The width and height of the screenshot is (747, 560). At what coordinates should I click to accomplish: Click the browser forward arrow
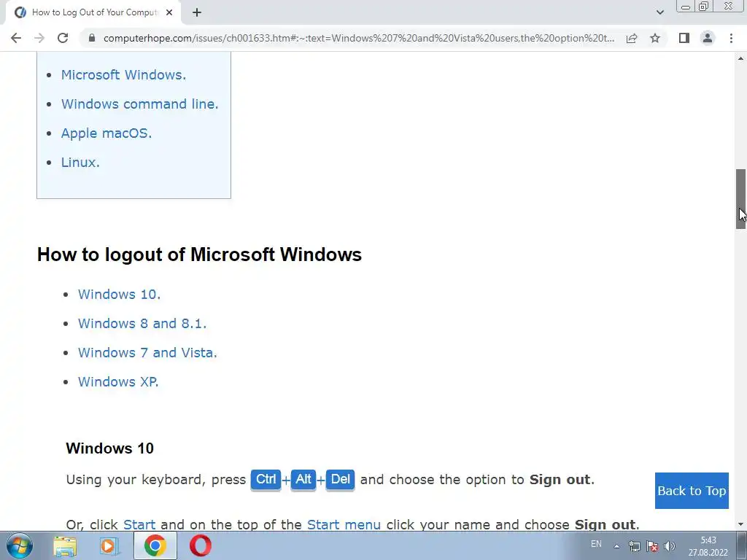[x=39, y=38]
